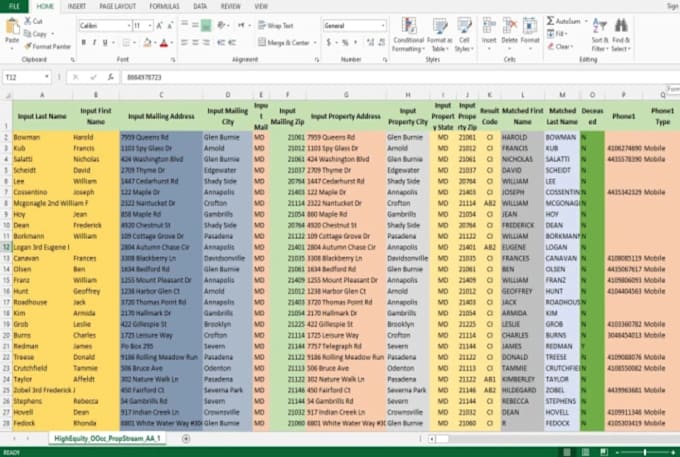Open the Fill Color dropdown arrow

(x=155, y=42)
